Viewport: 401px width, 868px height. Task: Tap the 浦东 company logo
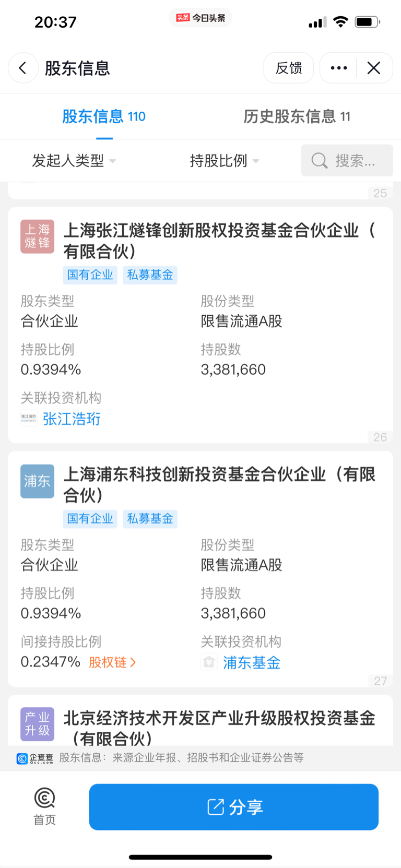tap(38, 481)
